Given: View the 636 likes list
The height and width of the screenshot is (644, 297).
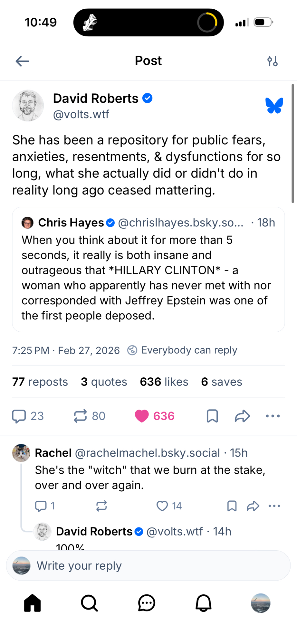Looking at the screenshot, I should pyautogui.click(x=164, y=382).
